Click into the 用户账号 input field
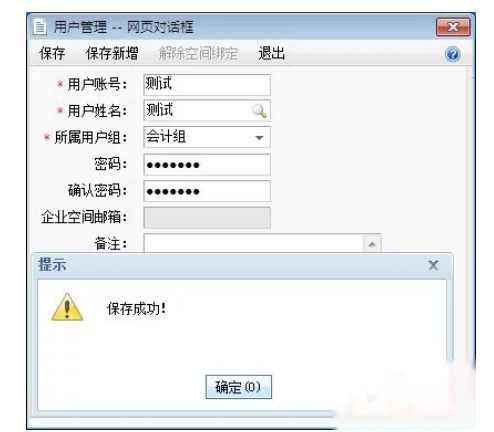The height and width of the screenshot is (432, 494). pos(207,84)
